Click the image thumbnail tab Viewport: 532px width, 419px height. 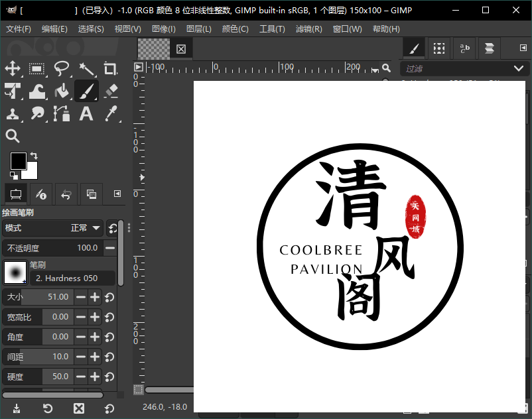tap(154, 49)
